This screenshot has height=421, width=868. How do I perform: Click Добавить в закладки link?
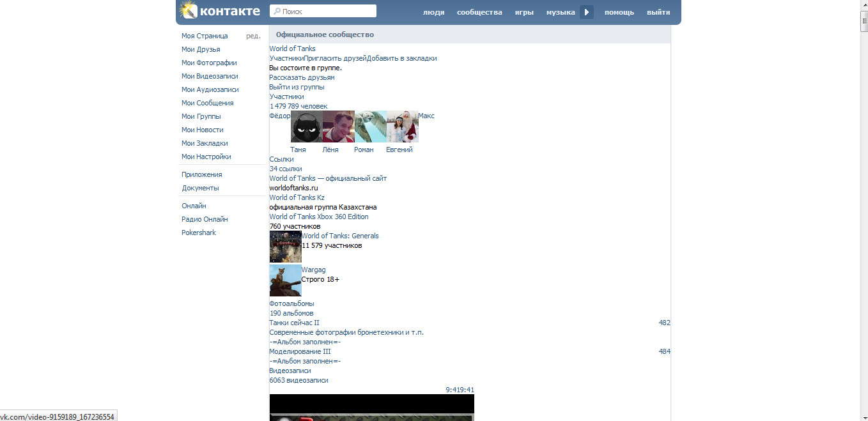tap(402, 58)
